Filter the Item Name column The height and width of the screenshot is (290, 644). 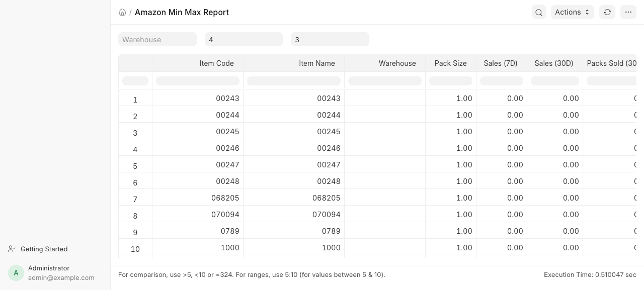click(294, 81)
